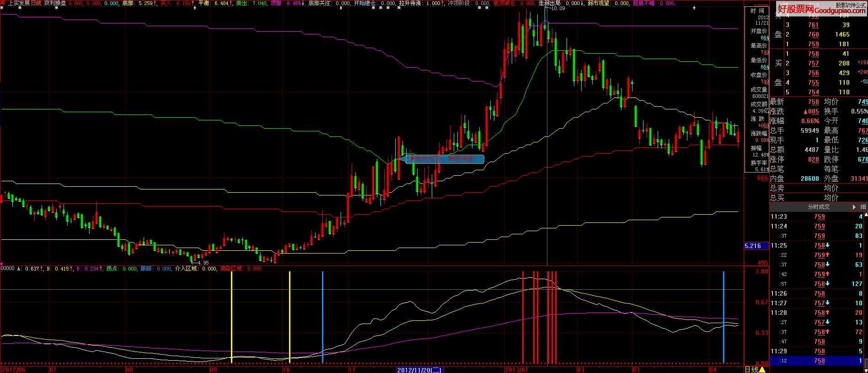Click the 10.09 high price marker

pos(558,8)
